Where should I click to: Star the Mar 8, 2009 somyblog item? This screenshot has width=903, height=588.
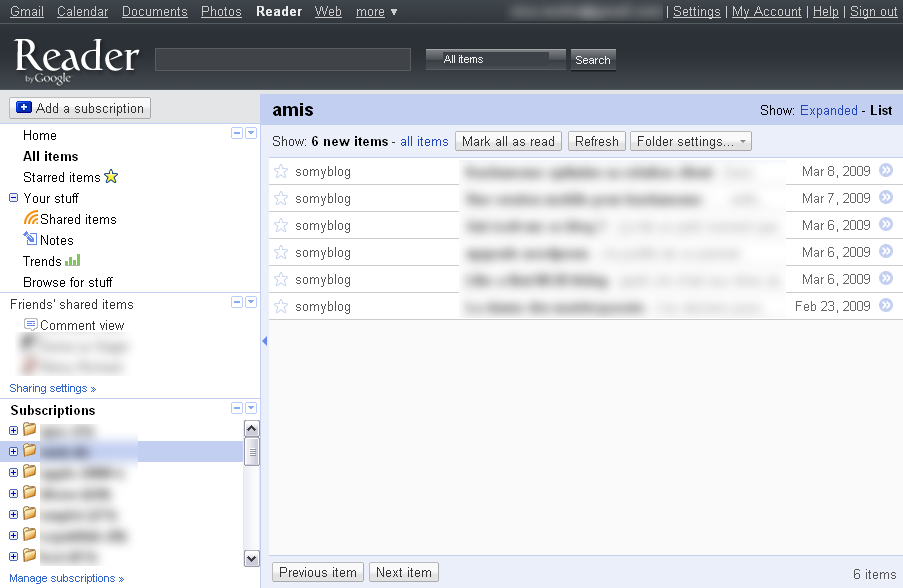pos(281,171)
